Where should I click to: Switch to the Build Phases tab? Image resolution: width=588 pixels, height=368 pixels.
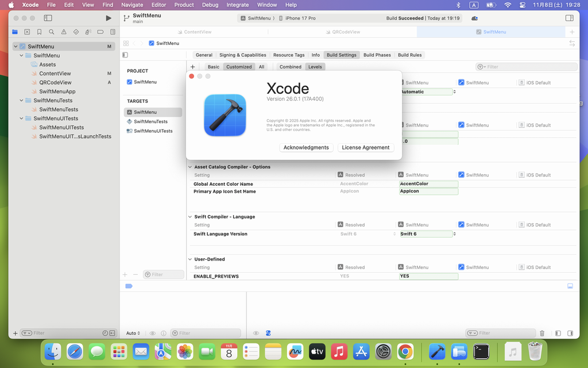377,55
